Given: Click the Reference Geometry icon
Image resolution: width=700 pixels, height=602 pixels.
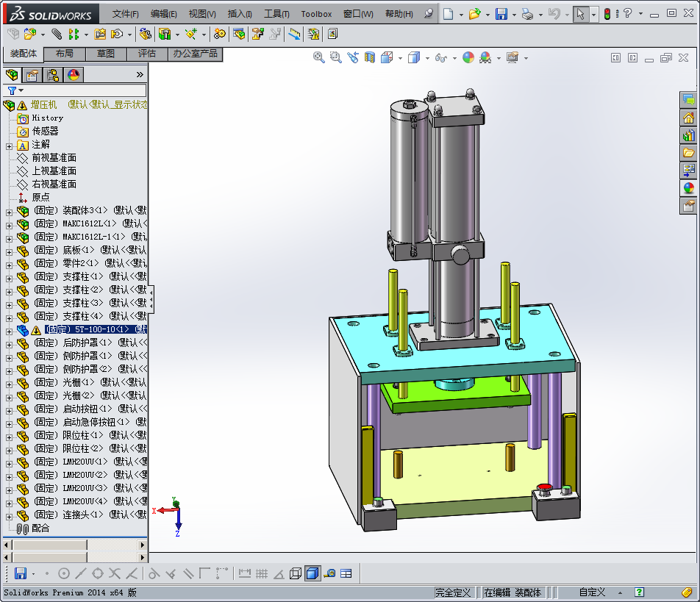Looking at the screenshot, I should [191, 34].
